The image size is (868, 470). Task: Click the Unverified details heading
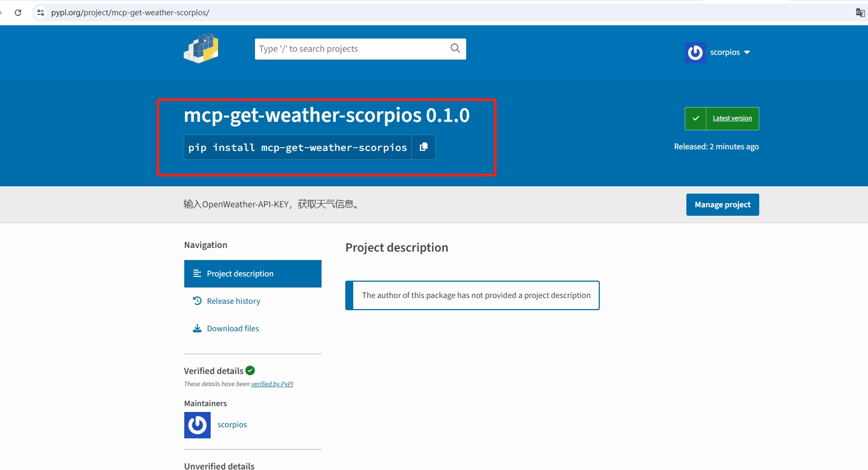coord(219,466)
